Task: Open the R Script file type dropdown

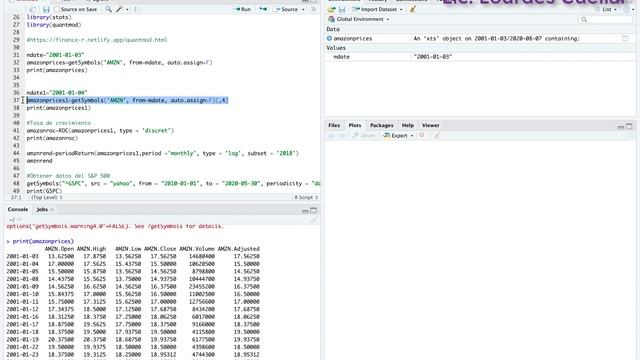Action: 306,198
